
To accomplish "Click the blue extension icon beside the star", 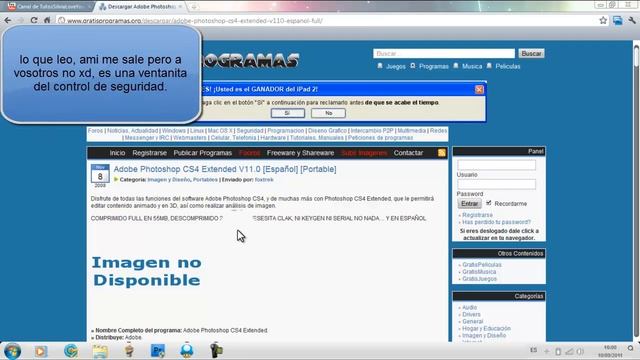I will tap(618, 20).
